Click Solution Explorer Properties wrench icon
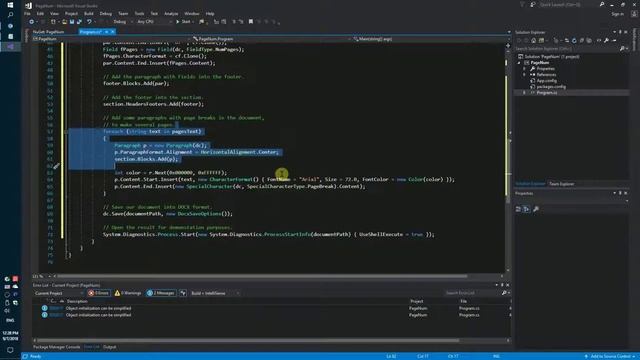640x360 pixels. (x=607, y=40)
